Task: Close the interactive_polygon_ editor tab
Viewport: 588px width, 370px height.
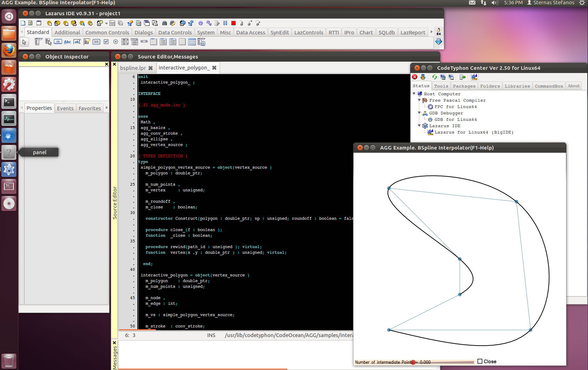Action: point(214,68)
